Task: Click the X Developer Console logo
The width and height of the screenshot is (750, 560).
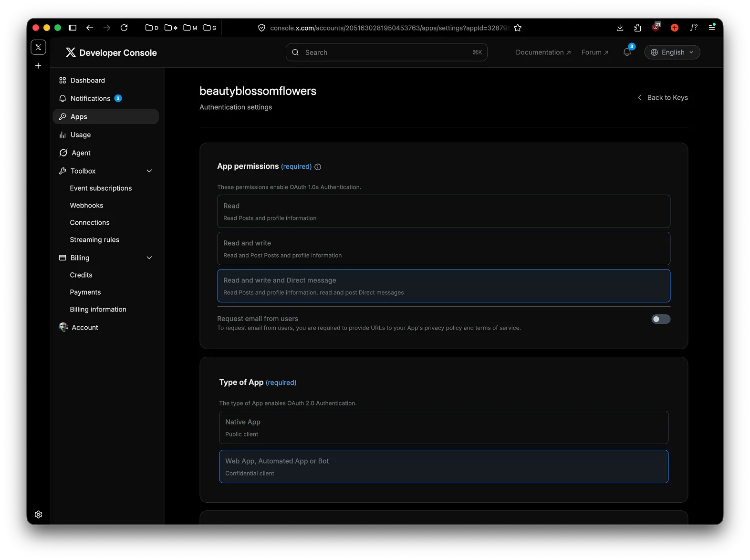Action: click(x=111, y=52)
